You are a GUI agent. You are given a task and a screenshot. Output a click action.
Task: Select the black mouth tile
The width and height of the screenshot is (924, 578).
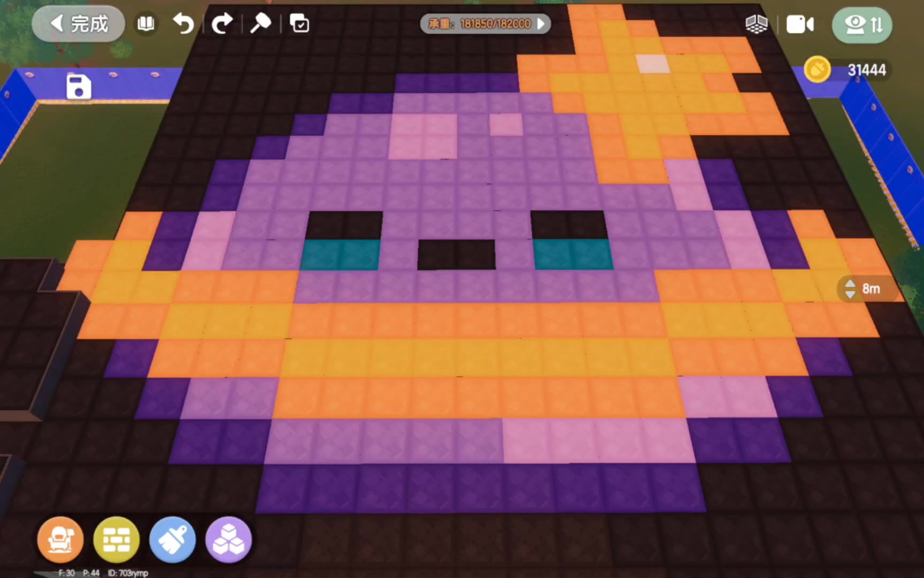tap(456, 255)
